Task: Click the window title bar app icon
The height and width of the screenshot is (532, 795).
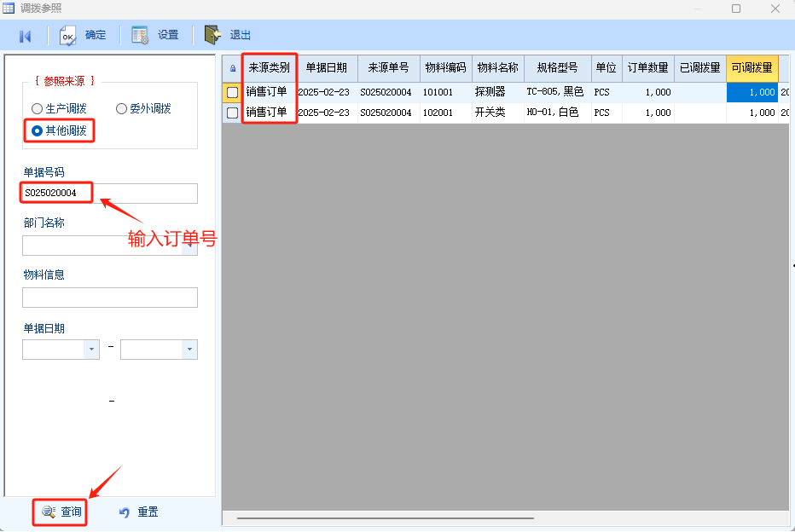Action: (x=9, y=9)
